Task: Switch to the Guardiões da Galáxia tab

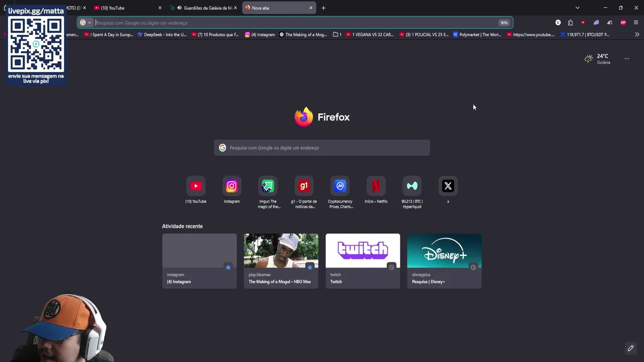Action: (x=204, y=8)
